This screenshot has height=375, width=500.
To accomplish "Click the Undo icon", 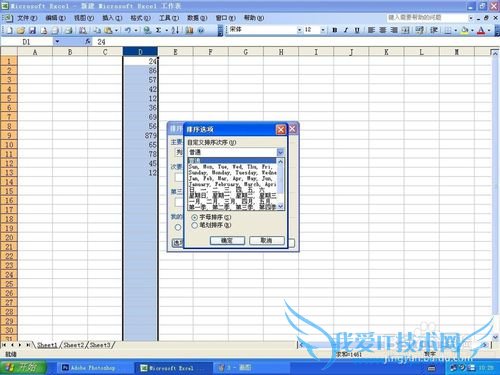I will point(128,30).
